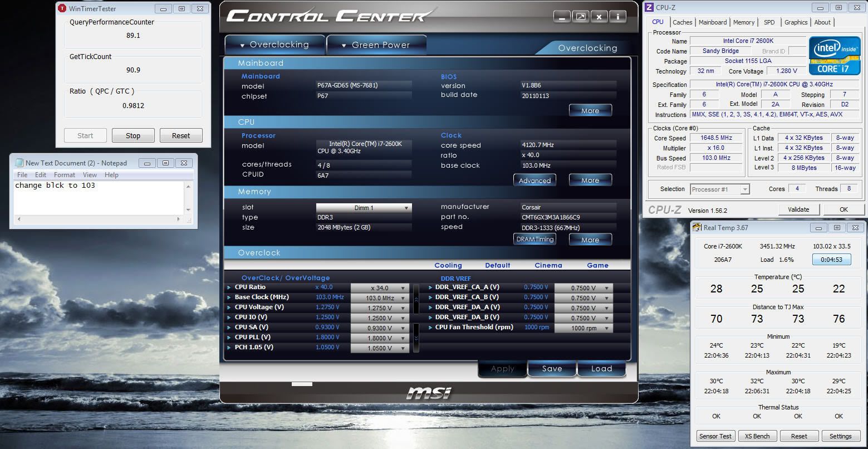Open the PCH 1.05 voltage dropdown

tap(380, 348)
